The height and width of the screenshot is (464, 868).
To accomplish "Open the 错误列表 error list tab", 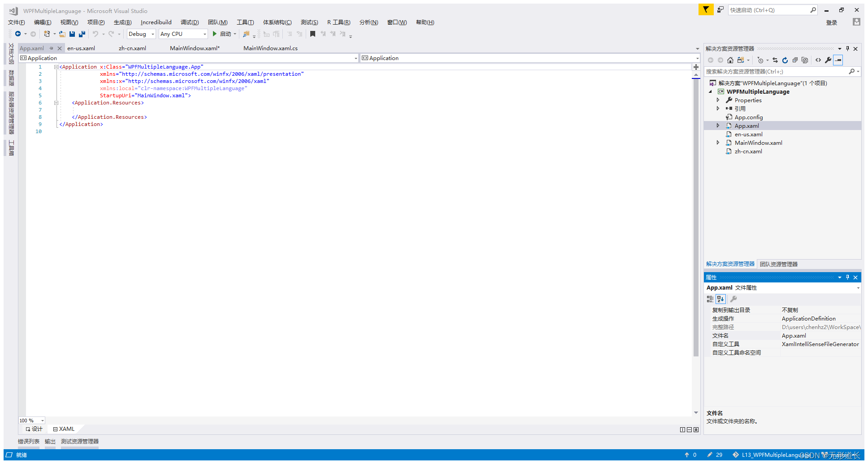I will 29,442.
